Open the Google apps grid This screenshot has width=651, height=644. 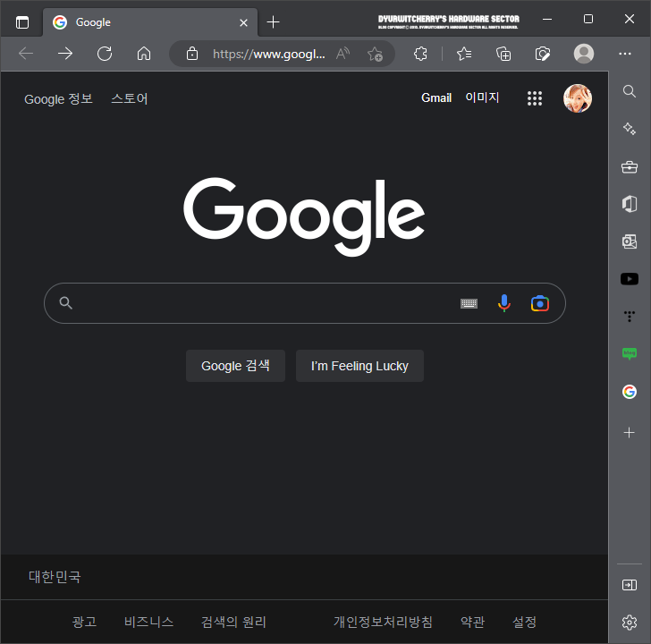[535, 98]
